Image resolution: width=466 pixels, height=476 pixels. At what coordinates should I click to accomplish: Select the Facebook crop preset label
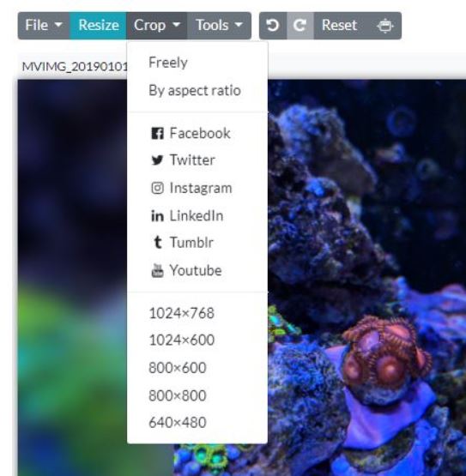(x=200, y=133)
